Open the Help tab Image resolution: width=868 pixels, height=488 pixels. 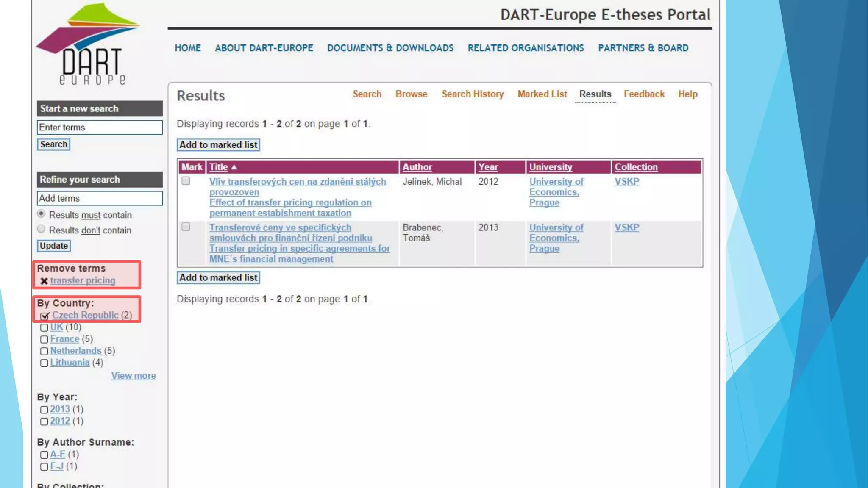(687, 94)
